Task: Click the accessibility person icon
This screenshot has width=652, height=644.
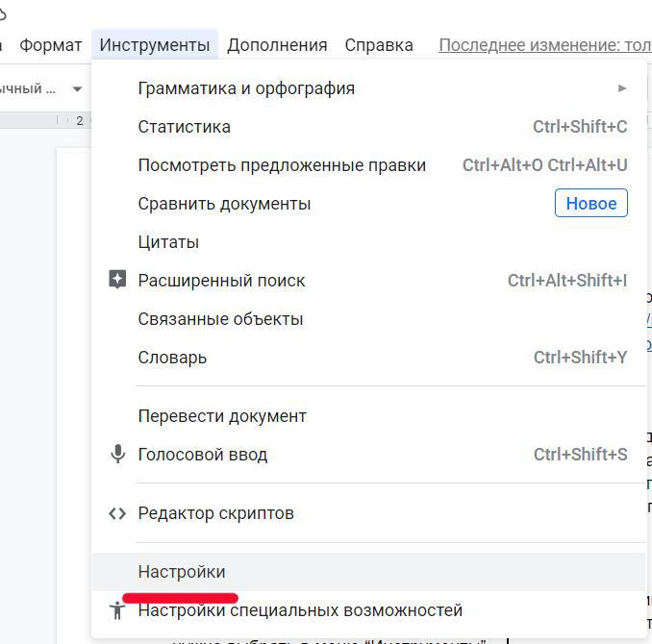Action: click(x=117, y=610)
